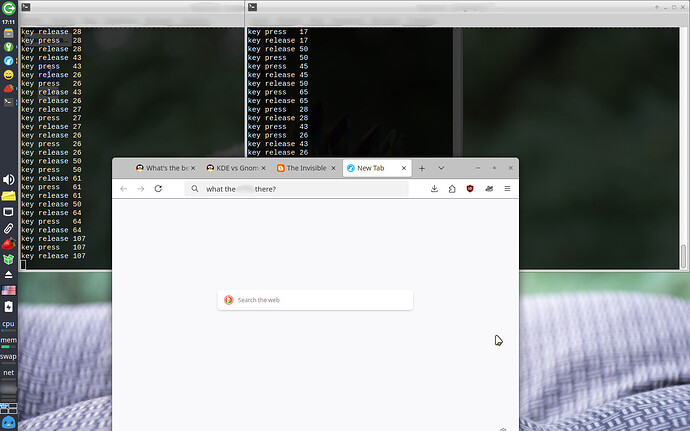The image size is (690, 431).
Task: Click the speaker volume panel icon
Action: coord(8,180)
